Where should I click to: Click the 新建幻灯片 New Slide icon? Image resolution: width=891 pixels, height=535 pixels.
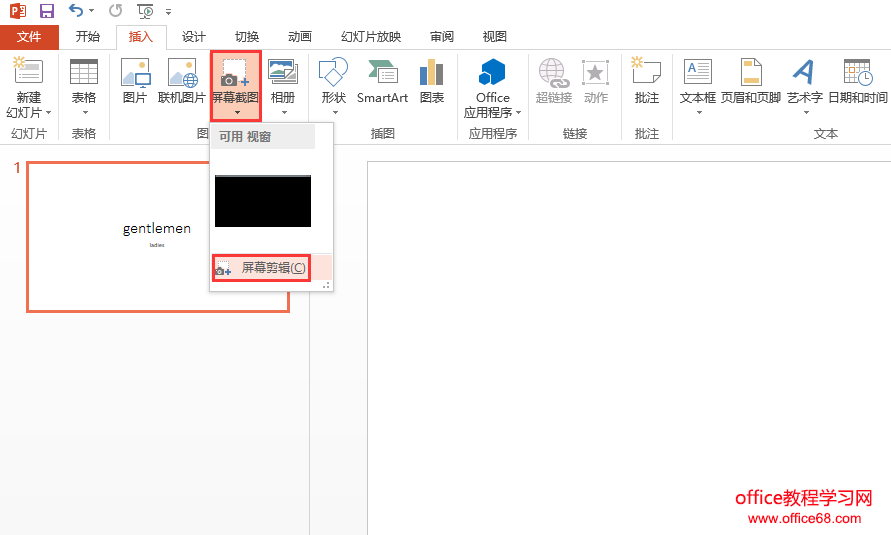tap(28, 72)
